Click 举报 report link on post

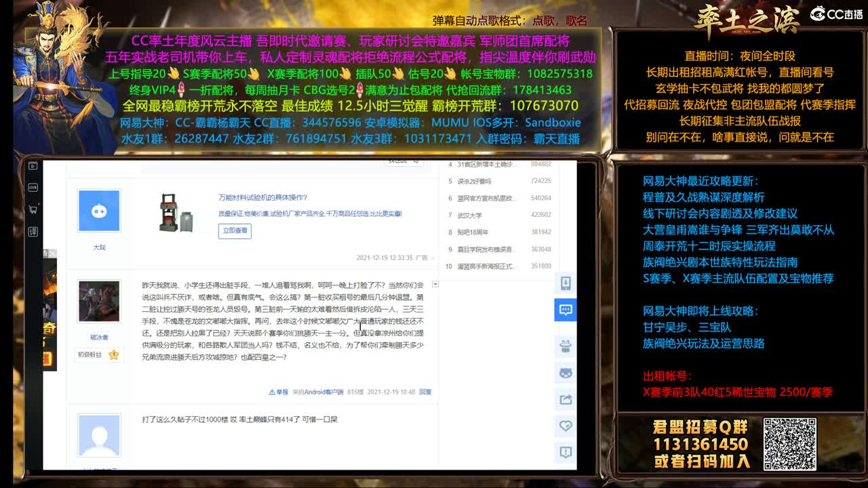pos(279,392)
